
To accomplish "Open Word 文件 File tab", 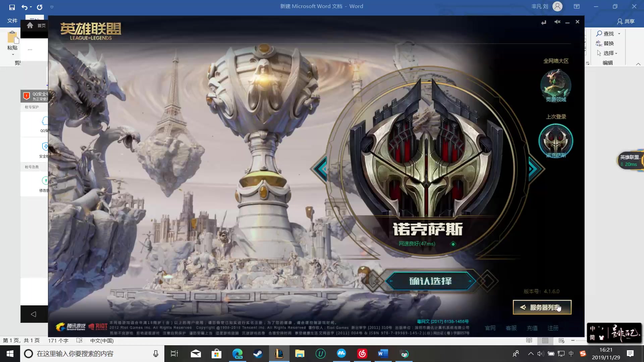I will pyautogui.click(x=12, y=21).
